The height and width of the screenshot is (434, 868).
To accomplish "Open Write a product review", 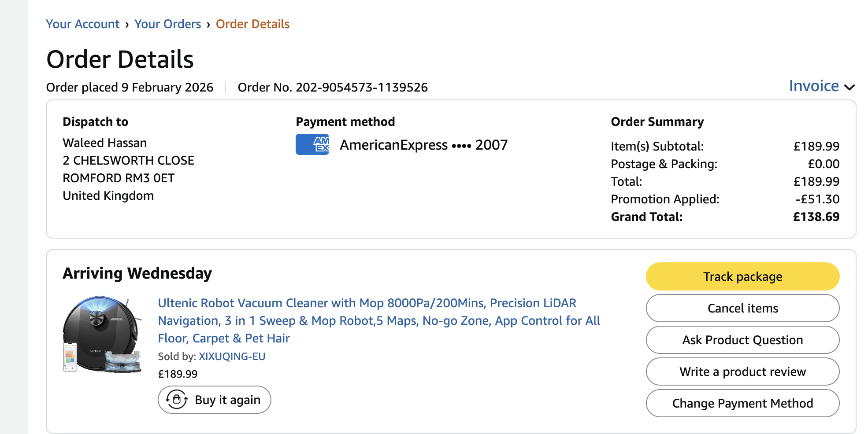I will click(x=742, y=371).
